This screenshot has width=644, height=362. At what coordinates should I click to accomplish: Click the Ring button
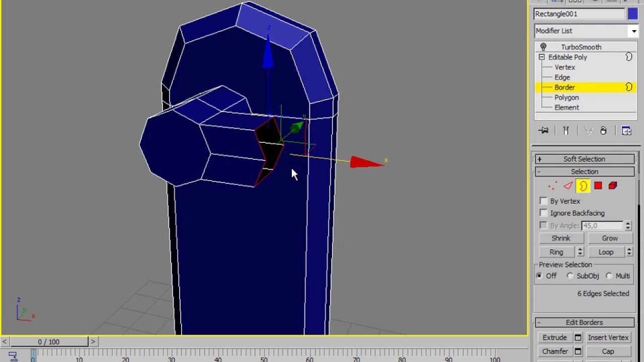[556, 252]
